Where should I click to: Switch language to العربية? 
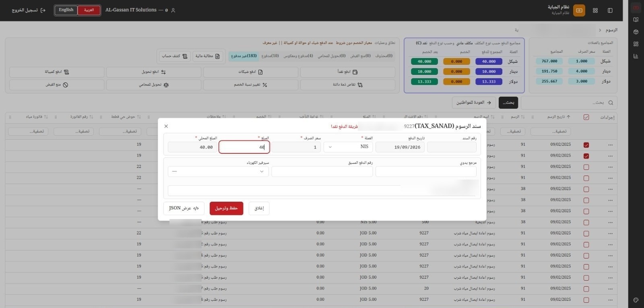click(89, 10)
